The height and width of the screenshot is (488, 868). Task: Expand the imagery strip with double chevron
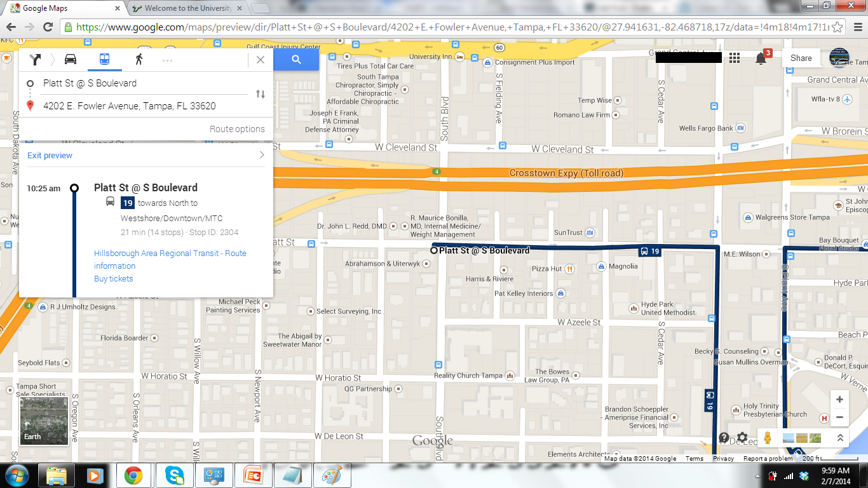[x=840, y=438]
